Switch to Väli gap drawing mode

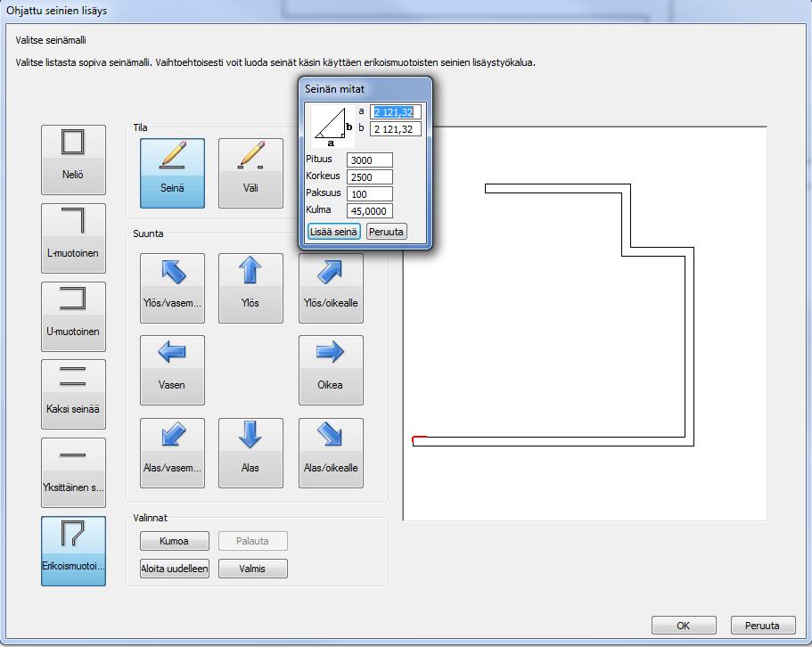[250, 174]
